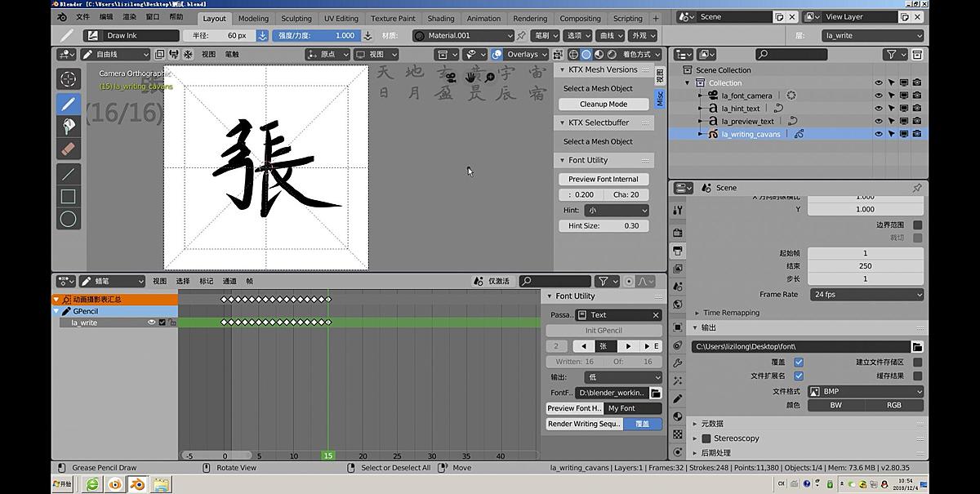This screenshot has width=980, height=494.
Task: Click the 强度/力度 strength slider
Action: pos(316,35)
